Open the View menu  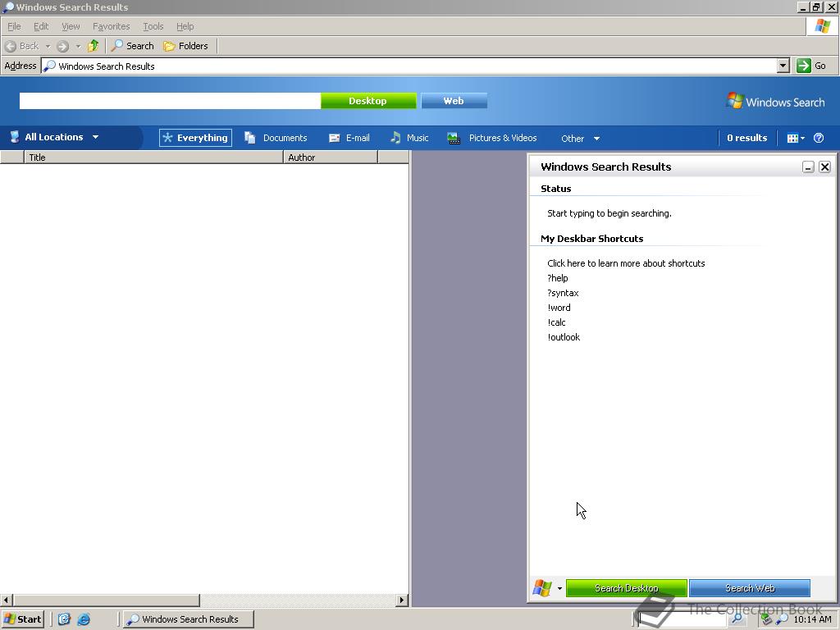pos(71,26)
